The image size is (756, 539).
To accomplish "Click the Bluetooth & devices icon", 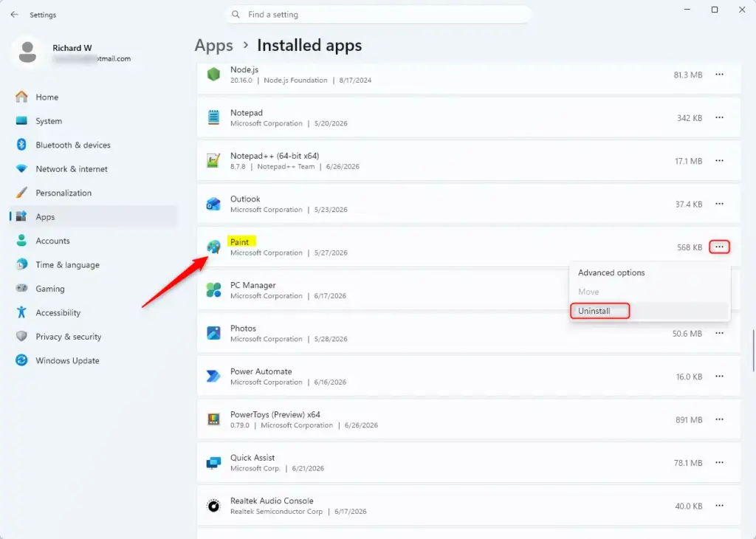I will [x=21, y=145].
